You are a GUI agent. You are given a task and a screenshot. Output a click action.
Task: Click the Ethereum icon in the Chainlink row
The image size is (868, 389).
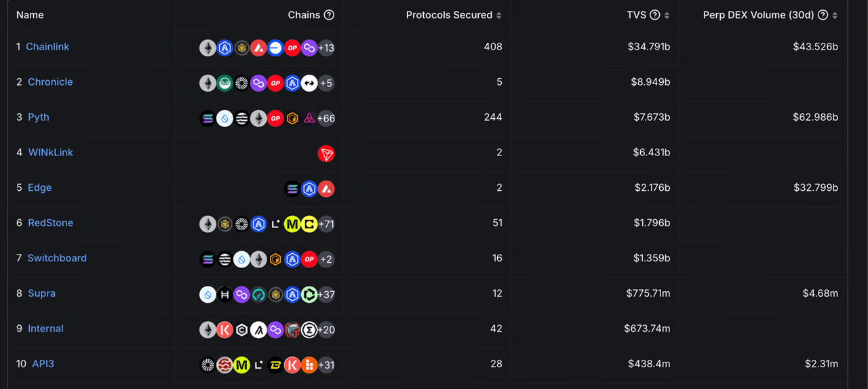pos(208,48)
